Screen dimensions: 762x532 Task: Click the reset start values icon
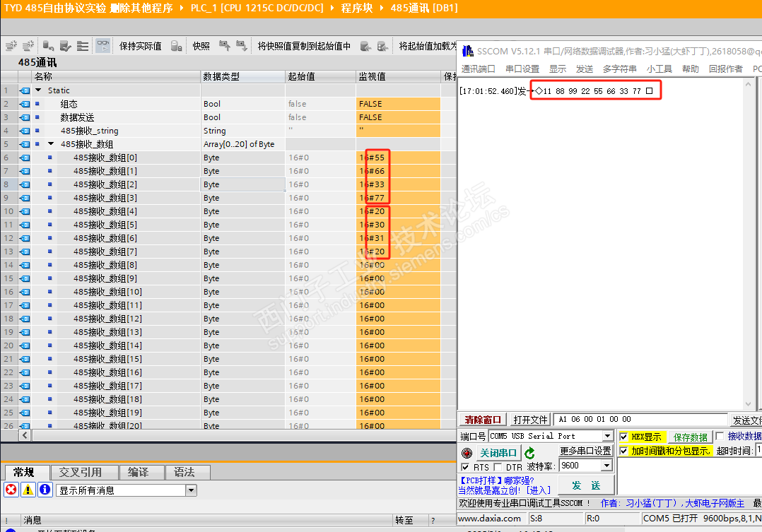point(48,46)
